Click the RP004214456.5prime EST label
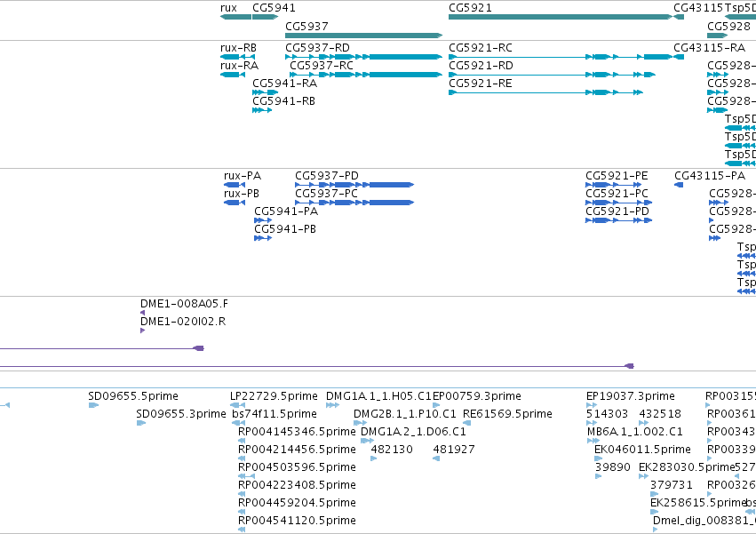Viewport: 756px width, 534px height. click(x=297, y=450)
